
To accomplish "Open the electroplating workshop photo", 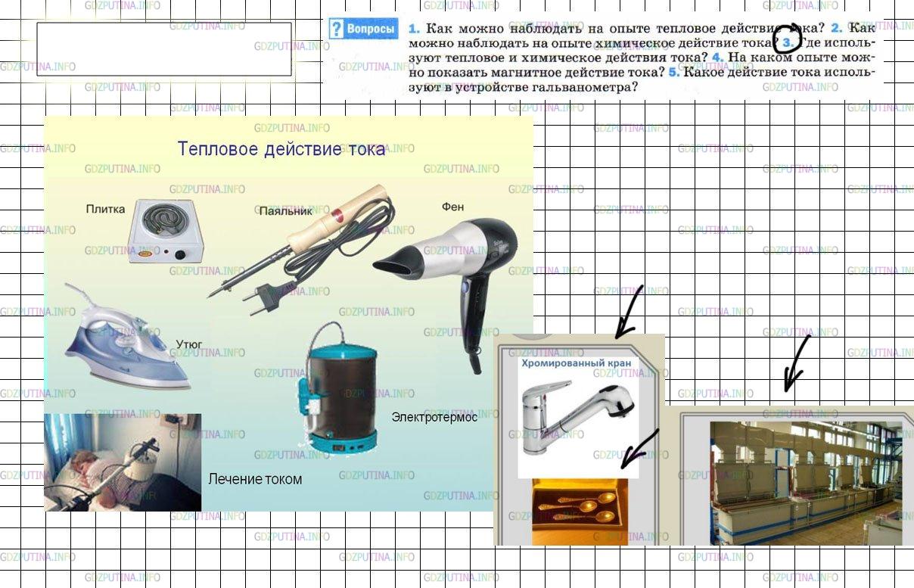I will click(807, 483).
